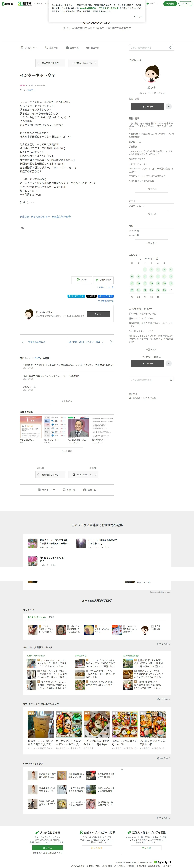Screen dimensions: 194x868
Task: Open related article 幼児のブーム
Action: pyautogui.click(x=29, y=387)
